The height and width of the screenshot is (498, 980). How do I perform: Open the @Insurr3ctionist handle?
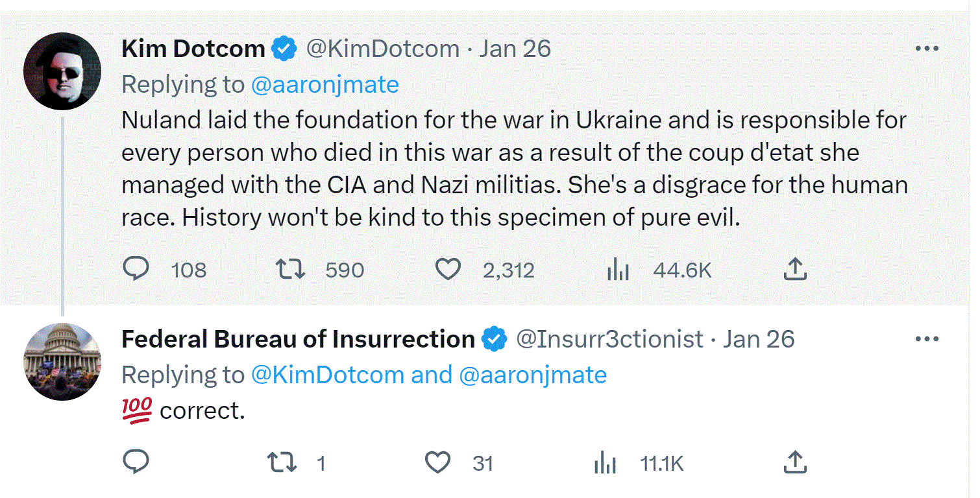[x=609, y=339]
